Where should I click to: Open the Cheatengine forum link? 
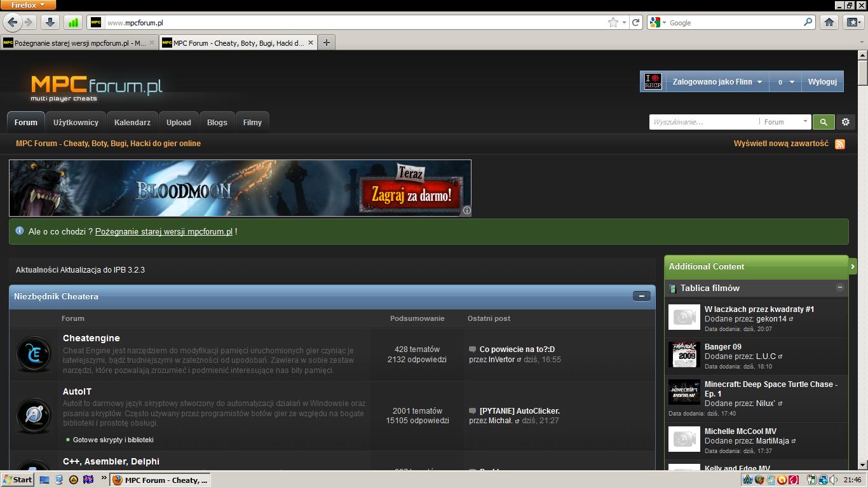pos(92,338)
